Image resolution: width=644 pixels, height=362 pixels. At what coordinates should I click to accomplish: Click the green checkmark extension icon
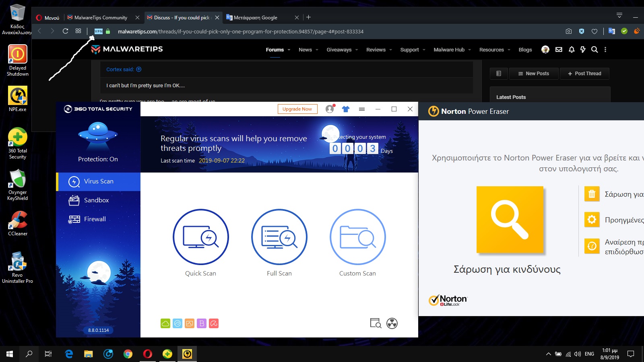pos(624,31)
